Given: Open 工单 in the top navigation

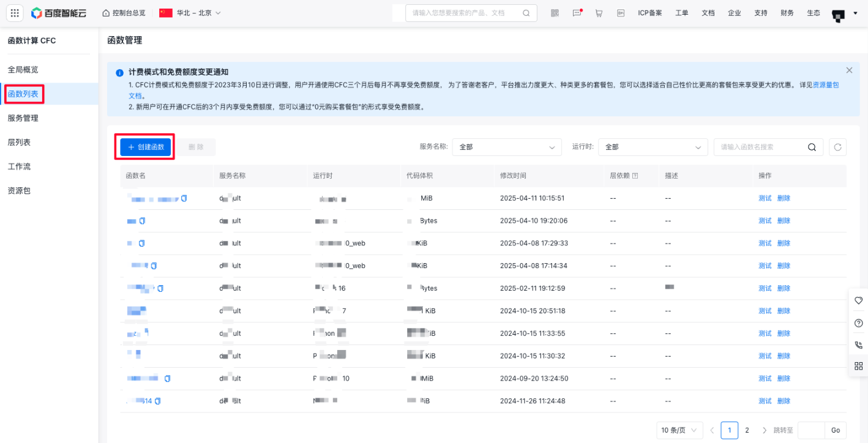Looking at the screenshot, I should coord(682,13).
